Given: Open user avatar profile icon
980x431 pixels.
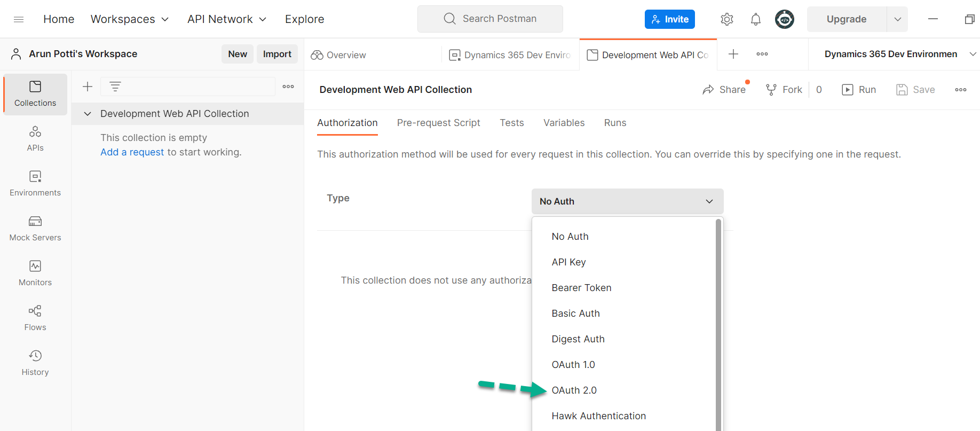Looking at the screenshot, I should point(785,19).
